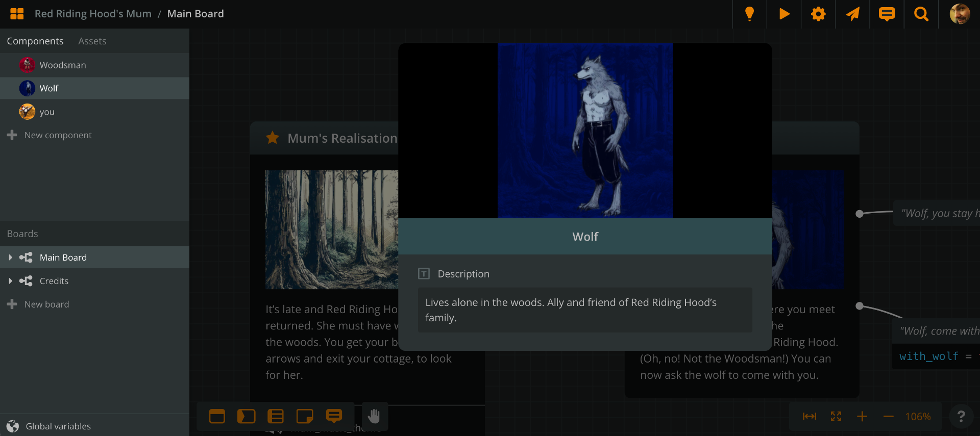This screenshot has width=980, height=436.
Task: Select the sticky note tool
Action: click(x=305, y=416)
